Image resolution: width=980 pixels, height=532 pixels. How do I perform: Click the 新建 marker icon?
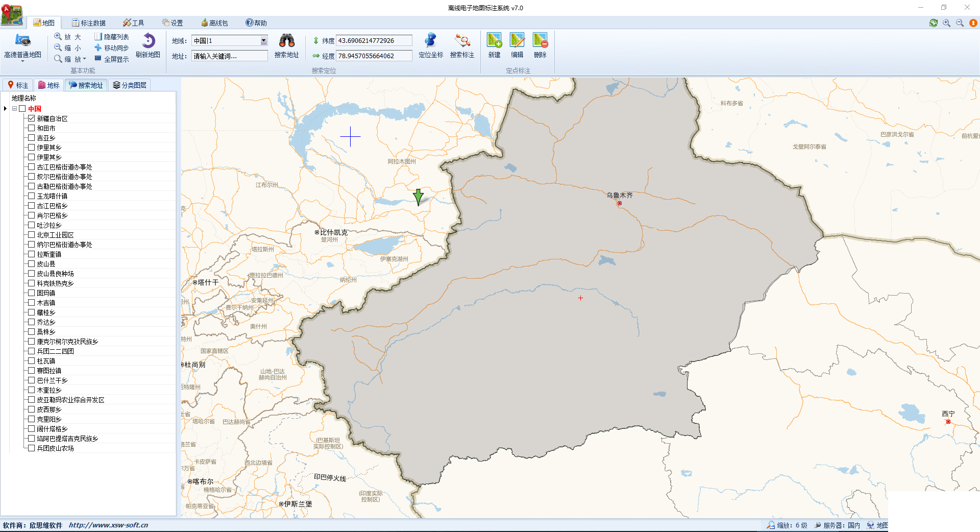(x=494, y=40)
